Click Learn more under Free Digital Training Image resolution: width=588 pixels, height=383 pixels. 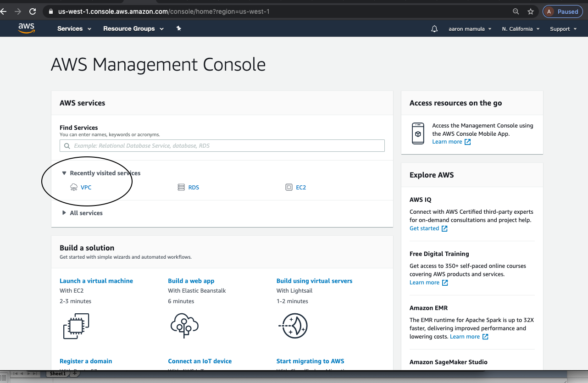point(428,283)
